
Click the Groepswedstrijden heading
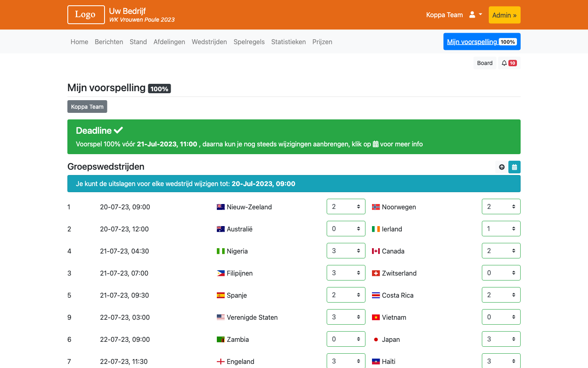(106, 166)
